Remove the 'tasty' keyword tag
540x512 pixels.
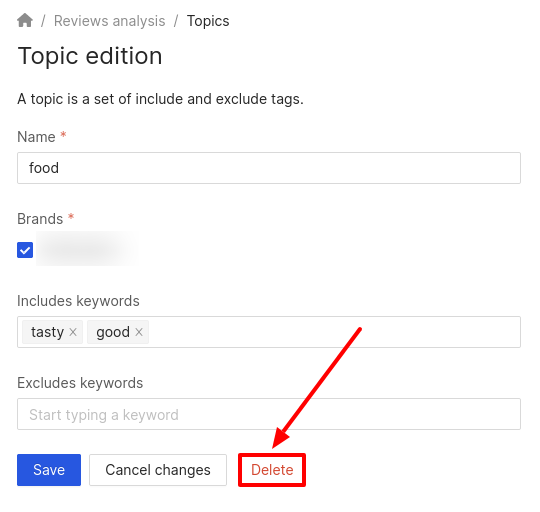(x=73, y=332)
